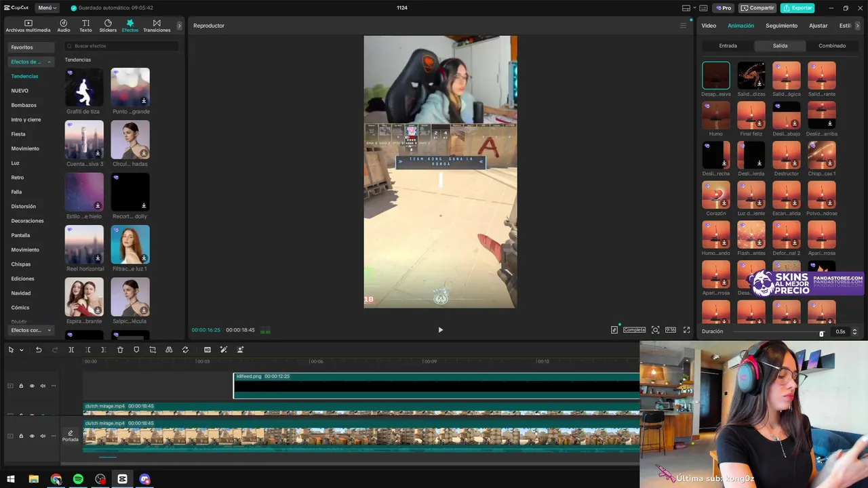Screen dimensions: 868x488
Task: Click the Buscar efectos search field
Action: tap(121, 46)
